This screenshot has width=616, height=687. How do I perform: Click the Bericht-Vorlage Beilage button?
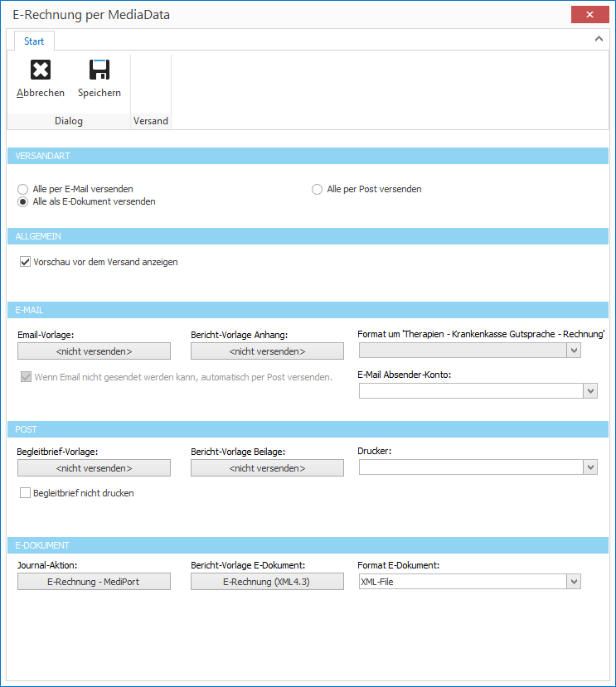267,468
